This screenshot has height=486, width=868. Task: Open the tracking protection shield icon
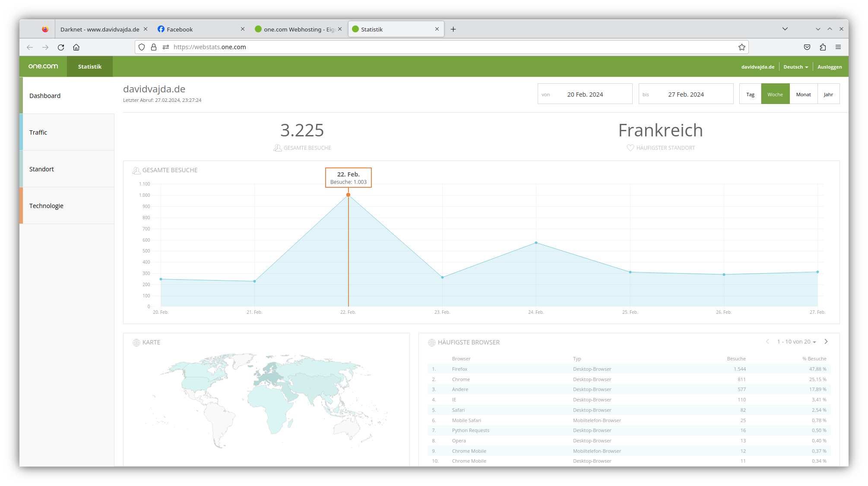[x=142, y=47]
